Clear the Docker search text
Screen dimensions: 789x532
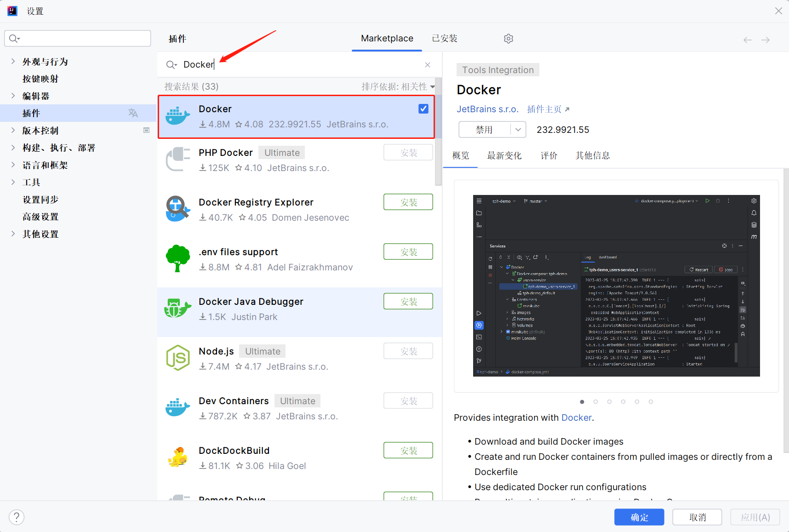click(428, 65)
